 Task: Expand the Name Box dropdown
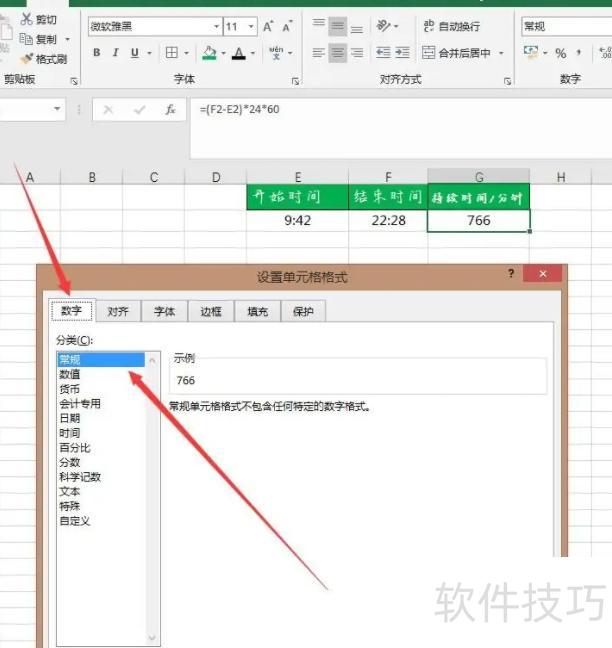[57, 109]
